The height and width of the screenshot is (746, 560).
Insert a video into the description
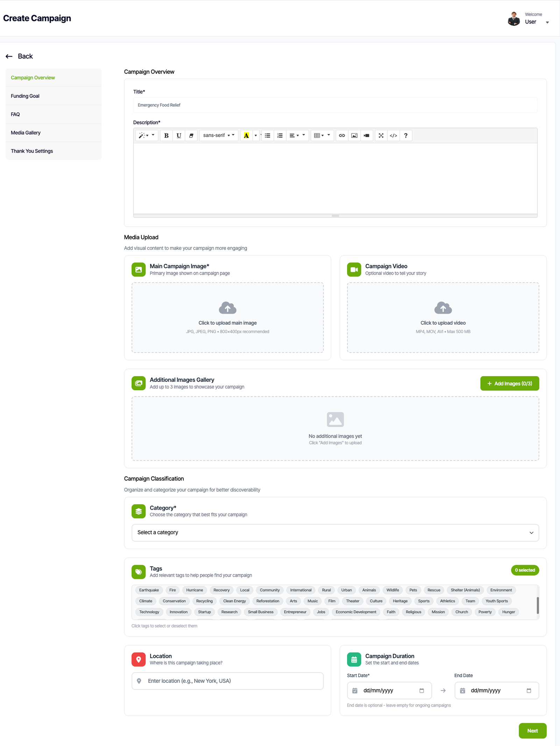367,135
